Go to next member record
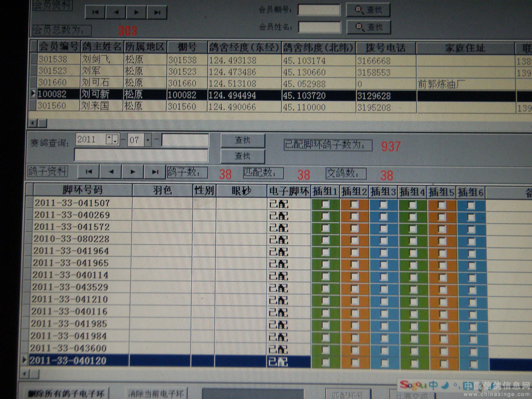This screenshot has height=399, width=532. (x=136, y=12)
